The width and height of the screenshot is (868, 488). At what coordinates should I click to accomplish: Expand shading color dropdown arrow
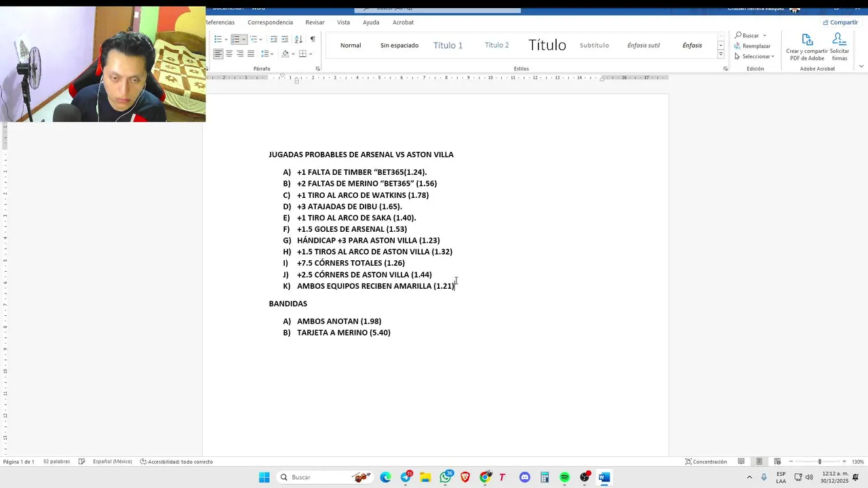(293, 54)
